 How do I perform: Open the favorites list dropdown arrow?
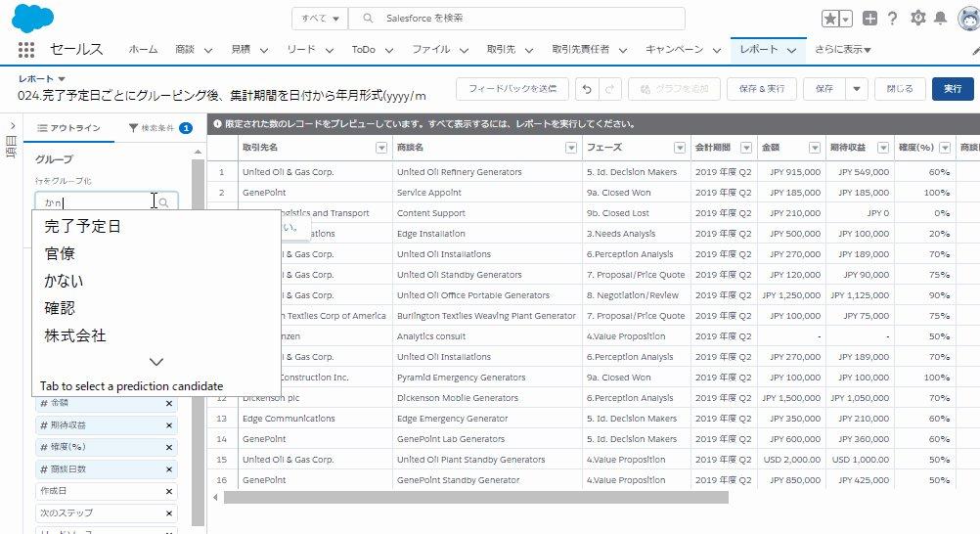click(846, 19)
